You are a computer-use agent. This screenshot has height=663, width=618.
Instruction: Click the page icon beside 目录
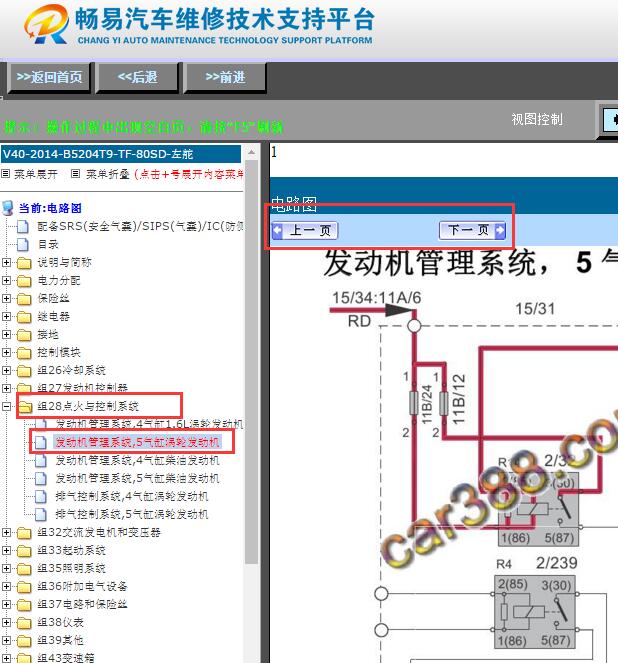pyautogui.click(x=23, y=244)
